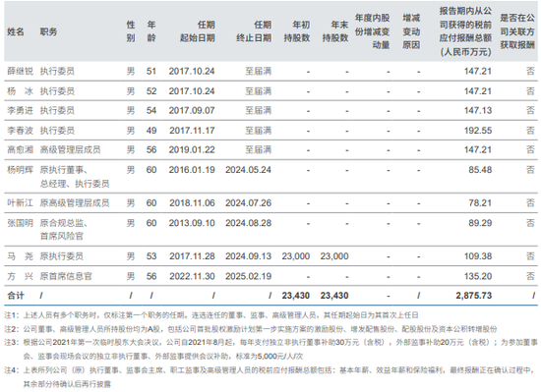
Task: Click age 51 in 薛继锐 row
Action: [x=151, y=72]
